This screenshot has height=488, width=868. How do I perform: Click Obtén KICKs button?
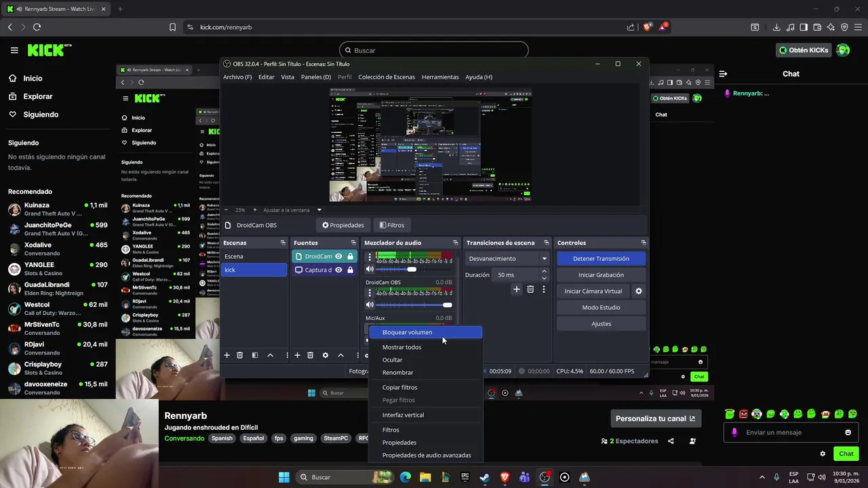click(804, 50)
